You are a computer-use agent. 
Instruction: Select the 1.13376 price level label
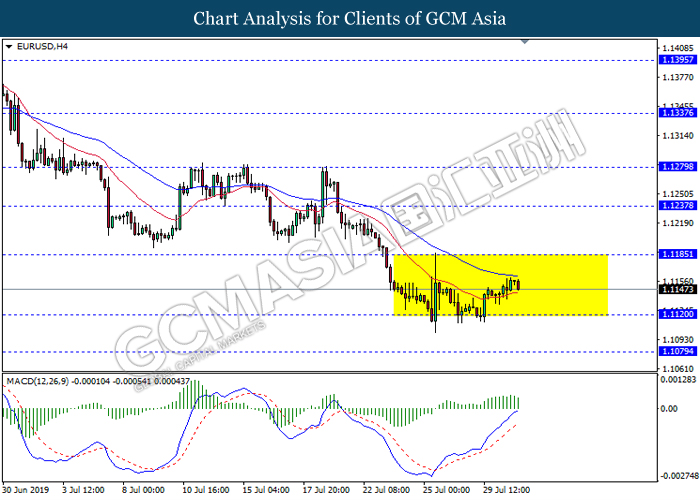[678, 113]
